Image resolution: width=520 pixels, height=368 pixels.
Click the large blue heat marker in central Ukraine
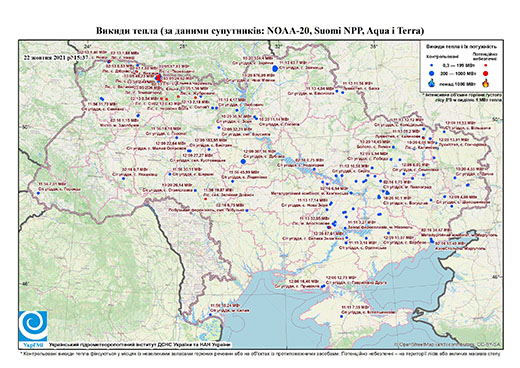click(243, 161)
